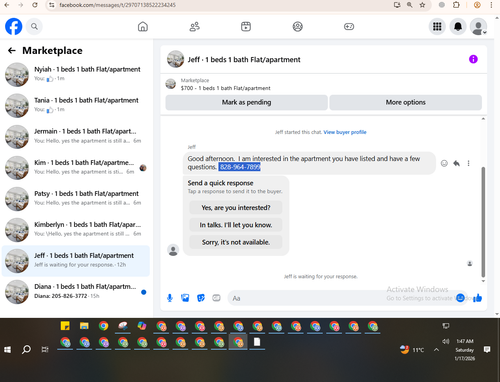The image size is (500, 382).
Task: Click the volume speaker tray icon
Action: tap(445, 341)
